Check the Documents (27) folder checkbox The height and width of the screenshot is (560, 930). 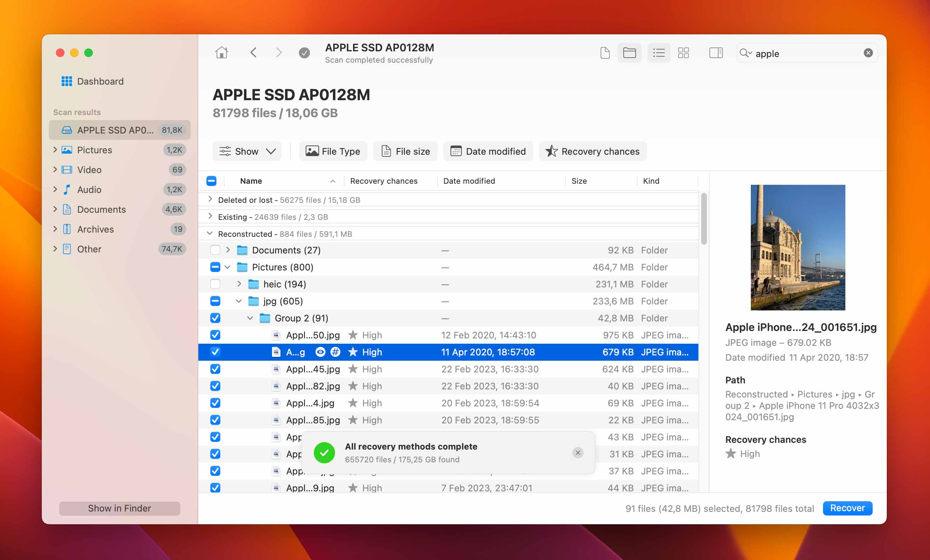click(215, 250)
